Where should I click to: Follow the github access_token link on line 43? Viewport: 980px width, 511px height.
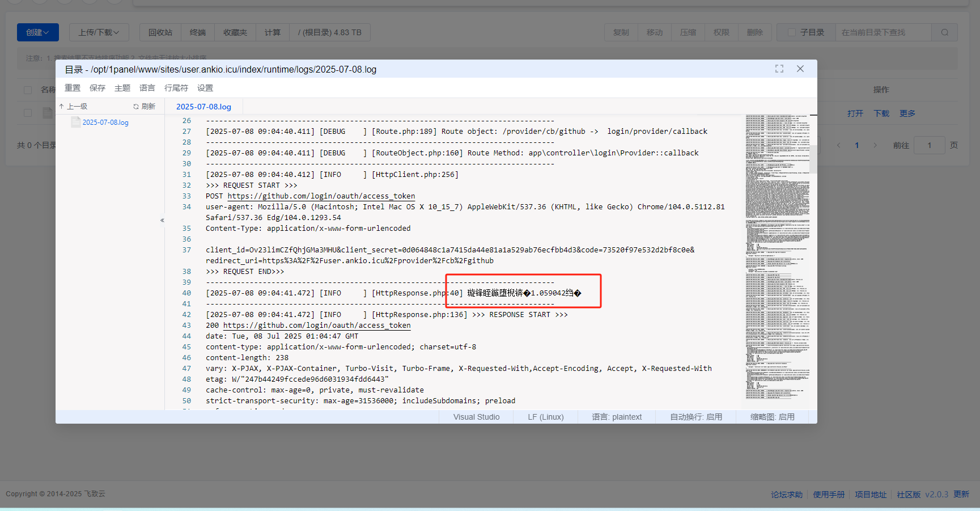click(317, 326)
